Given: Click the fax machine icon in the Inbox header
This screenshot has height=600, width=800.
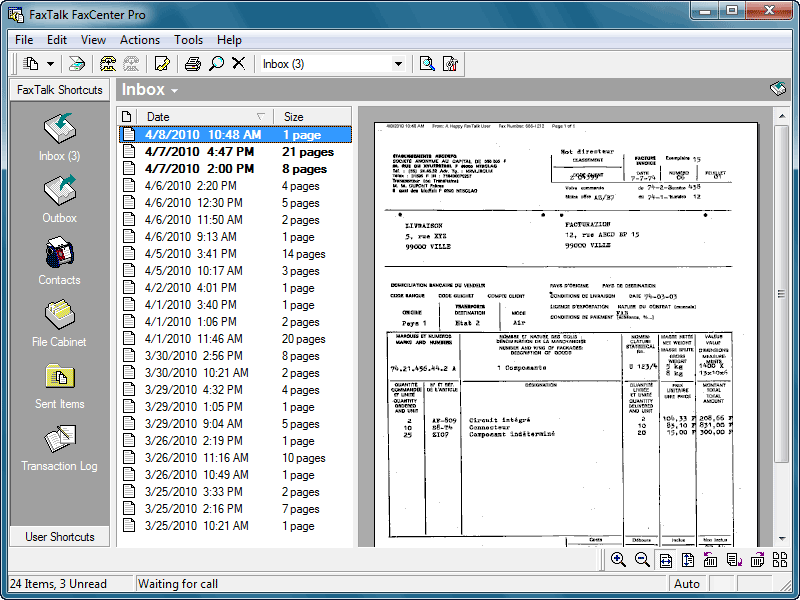Looking at the screenshot, I should point(778,88).
